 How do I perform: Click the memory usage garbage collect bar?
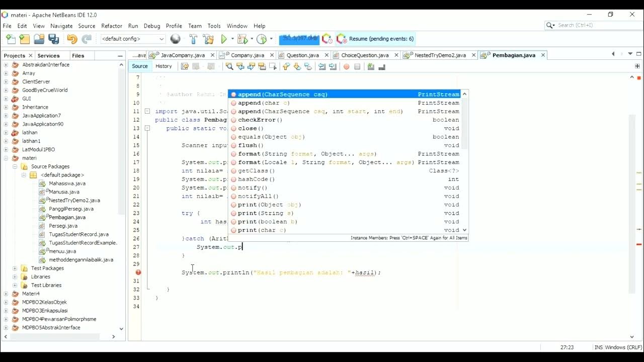[x=299, y=38]
